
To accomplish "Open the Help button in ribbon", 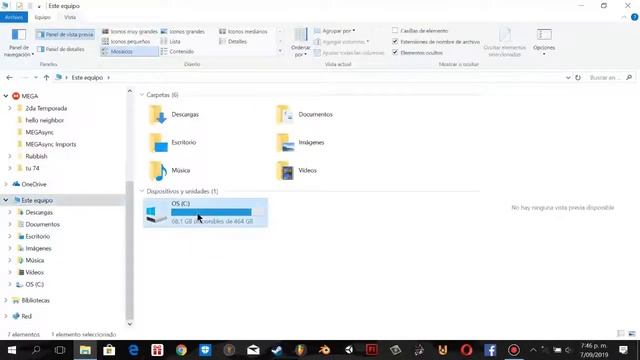I will (634, 17).
